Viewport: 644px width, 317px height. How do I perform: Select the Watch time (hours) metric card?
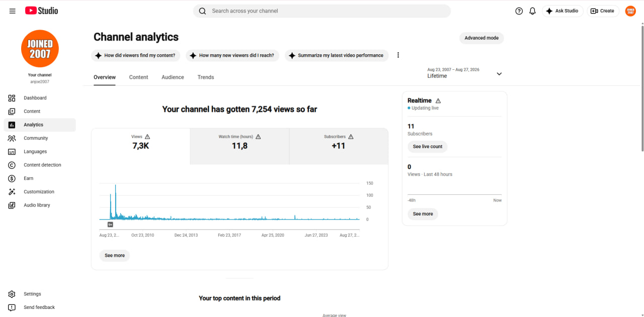239,146
